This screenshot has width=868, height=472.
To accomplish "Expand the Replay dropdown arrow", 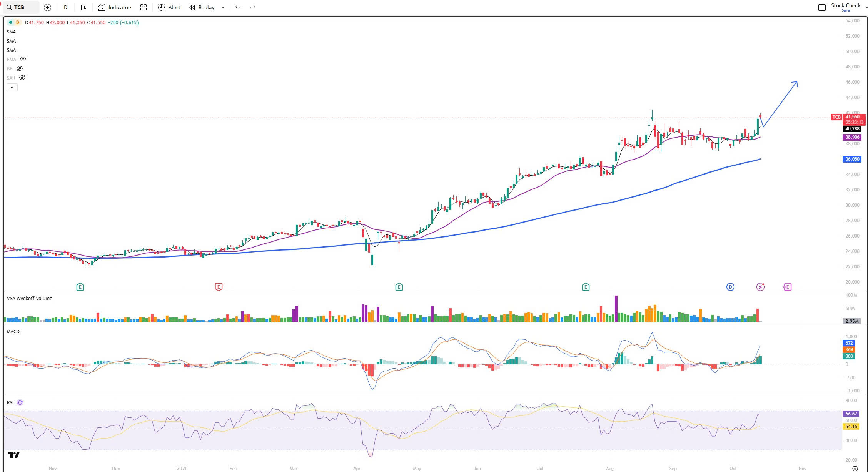I will click(223, 7).
